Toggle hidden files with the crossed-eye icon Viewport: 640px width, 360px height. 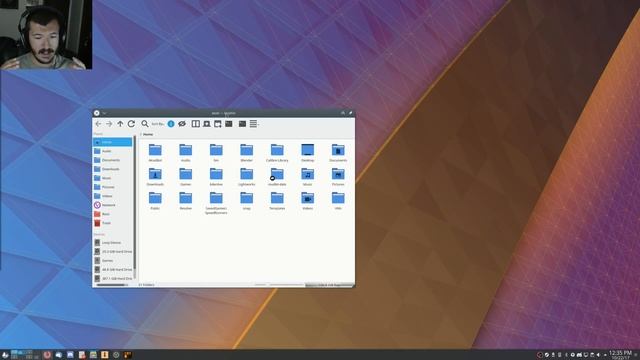[x=182, y=124]
